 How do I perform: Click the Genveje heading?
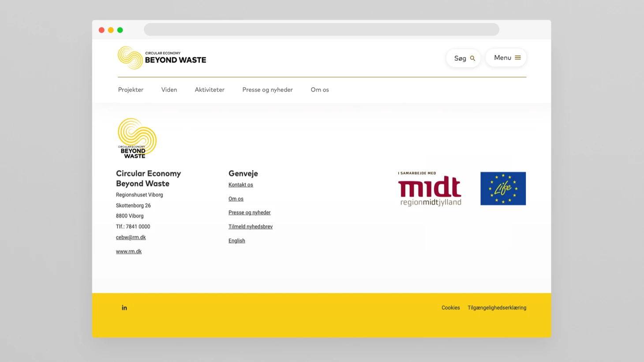(243, 173)
